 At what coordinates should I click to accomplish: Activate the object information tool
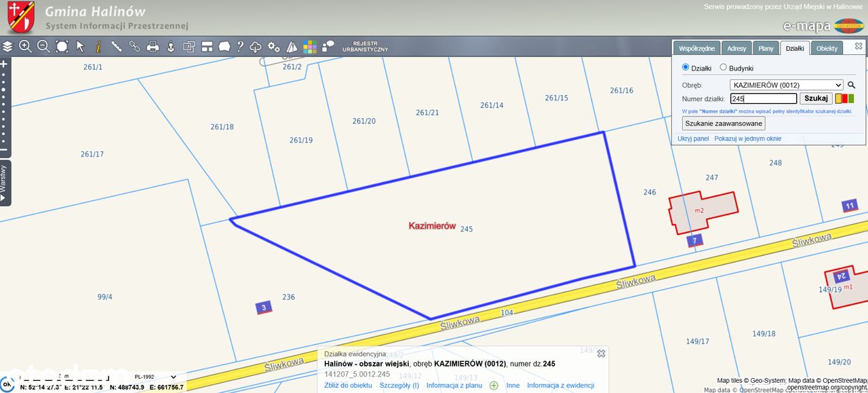98,47
